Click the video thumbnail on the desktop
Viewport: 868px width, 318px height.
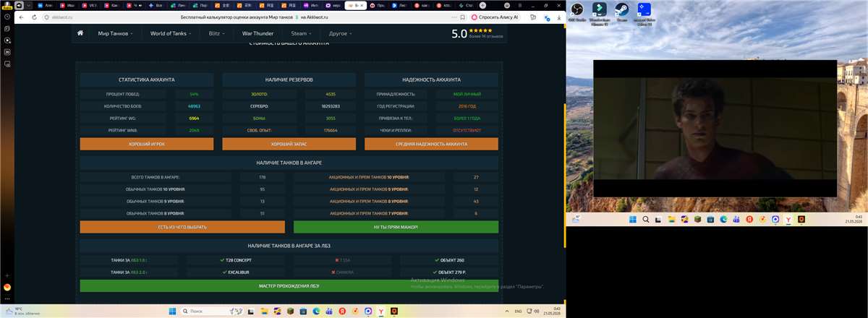(715, 128)
